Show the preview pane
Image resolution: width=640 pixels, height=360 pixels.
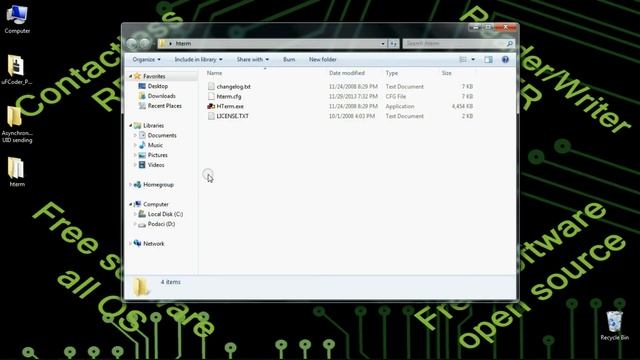coord(488,60)
